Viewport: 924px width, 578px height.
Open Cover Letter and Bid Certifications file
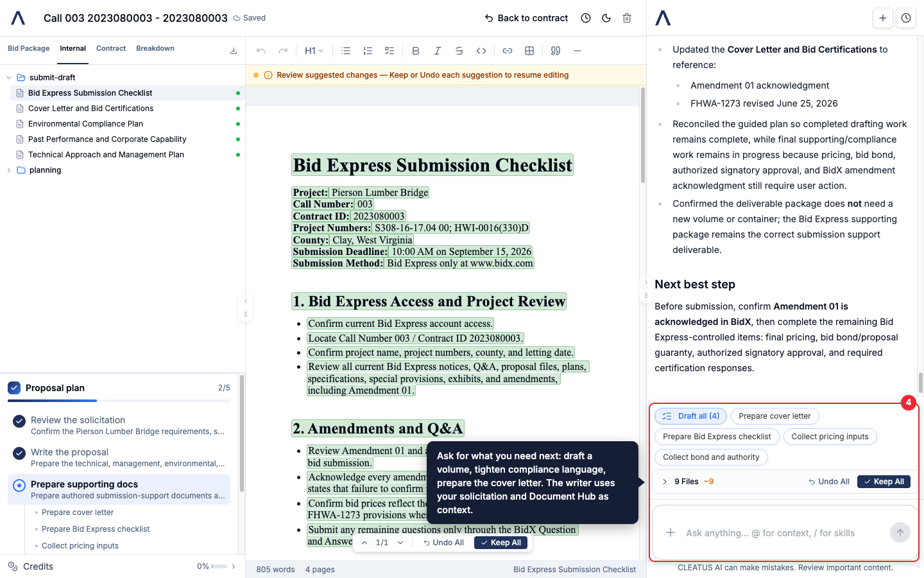[x=126, y=109]
